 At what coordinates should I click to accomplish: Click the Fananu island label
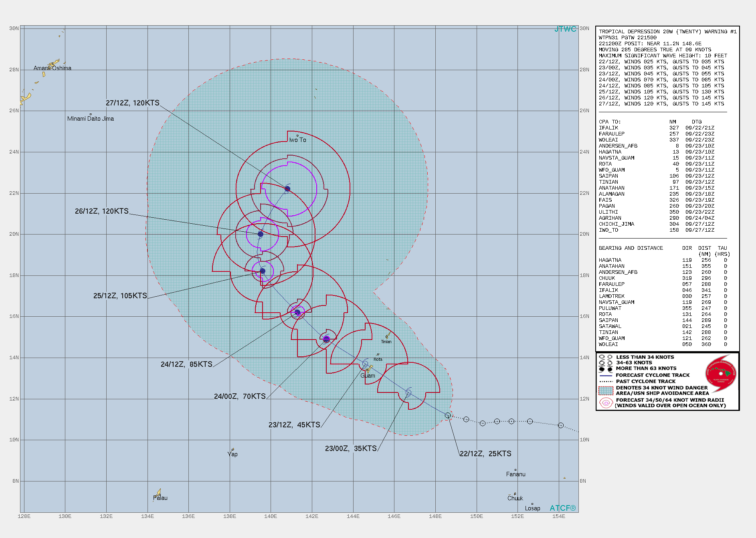[515, 474]
